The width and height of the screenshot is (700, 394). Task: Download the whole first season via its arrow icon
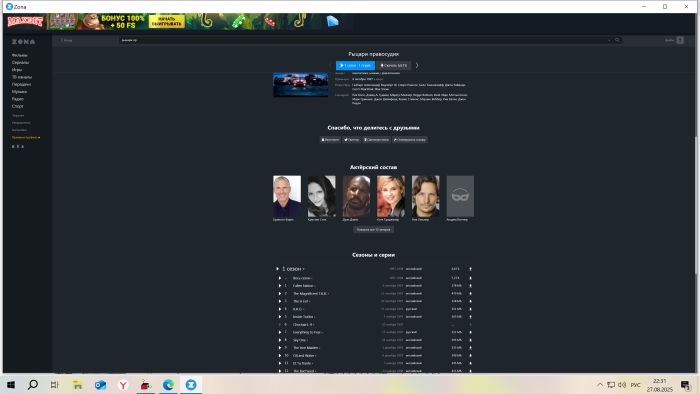click(x=470, y=269)
